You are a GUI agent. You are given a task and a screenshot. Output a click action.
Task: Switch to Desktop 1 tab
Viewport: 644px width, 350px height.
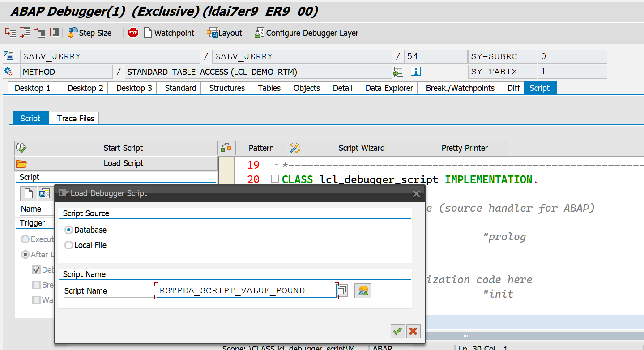click(33, 88)
